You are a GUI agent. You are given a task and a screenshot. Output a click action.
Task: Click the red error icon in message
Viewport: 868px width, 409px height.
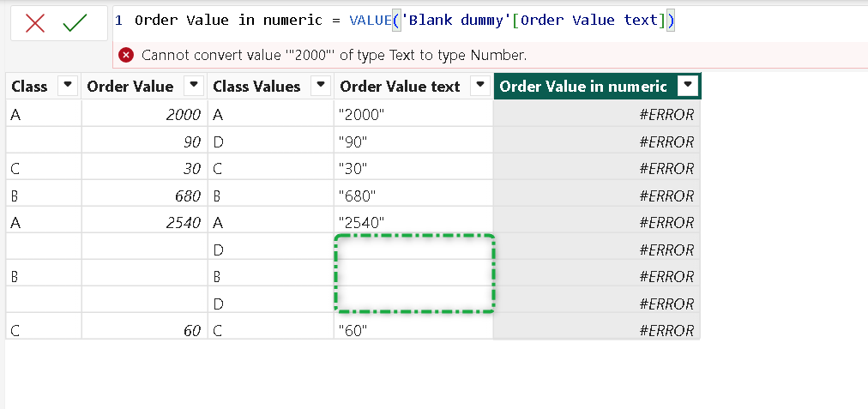[126, 55]
